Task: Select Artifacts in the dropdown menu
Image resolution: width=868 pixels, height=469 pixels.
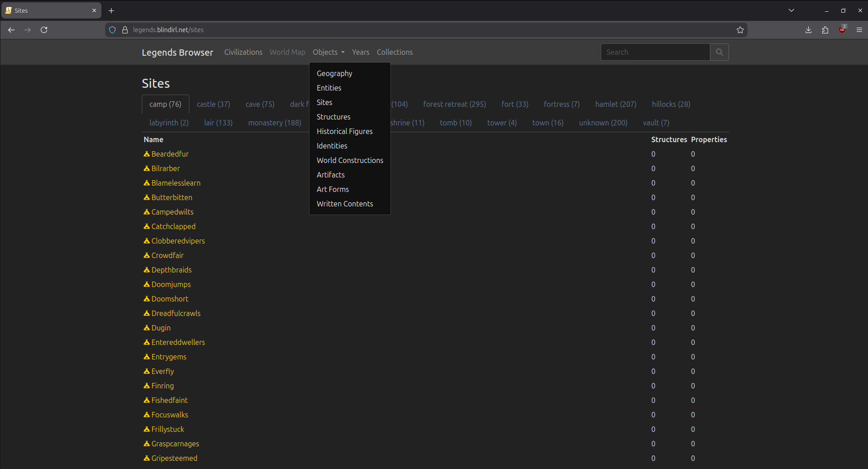Action: coord(330,175)
